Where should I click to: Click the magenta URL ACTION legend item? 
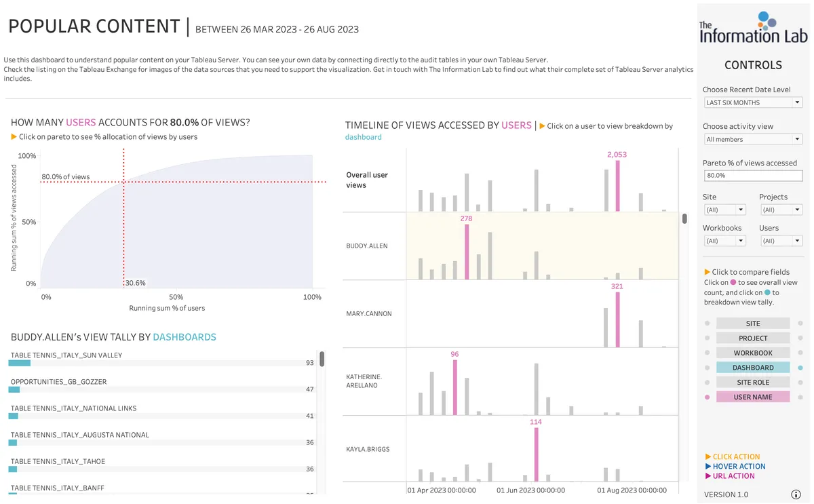tap(730, 476)
